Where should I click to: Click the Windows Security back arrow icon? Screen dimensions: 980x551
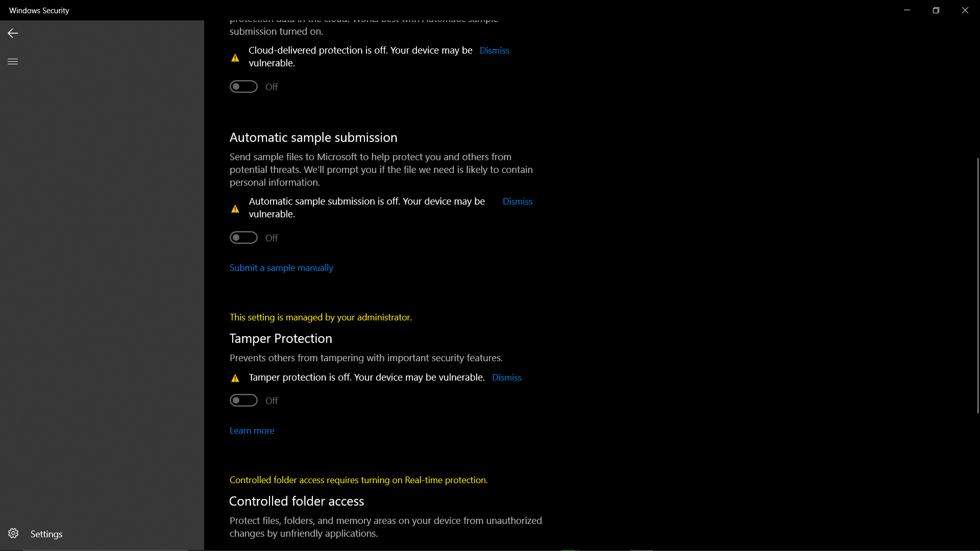13,33
